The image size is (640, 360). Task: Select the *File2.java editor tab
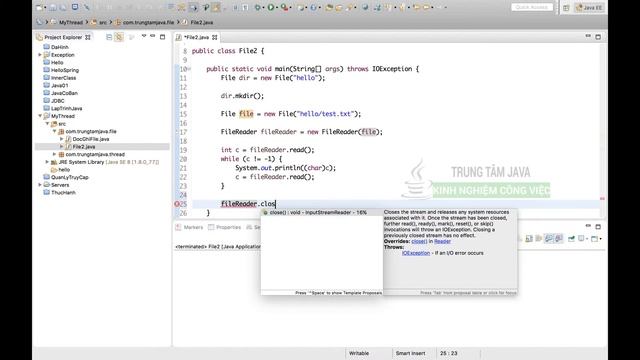(196, 37)
